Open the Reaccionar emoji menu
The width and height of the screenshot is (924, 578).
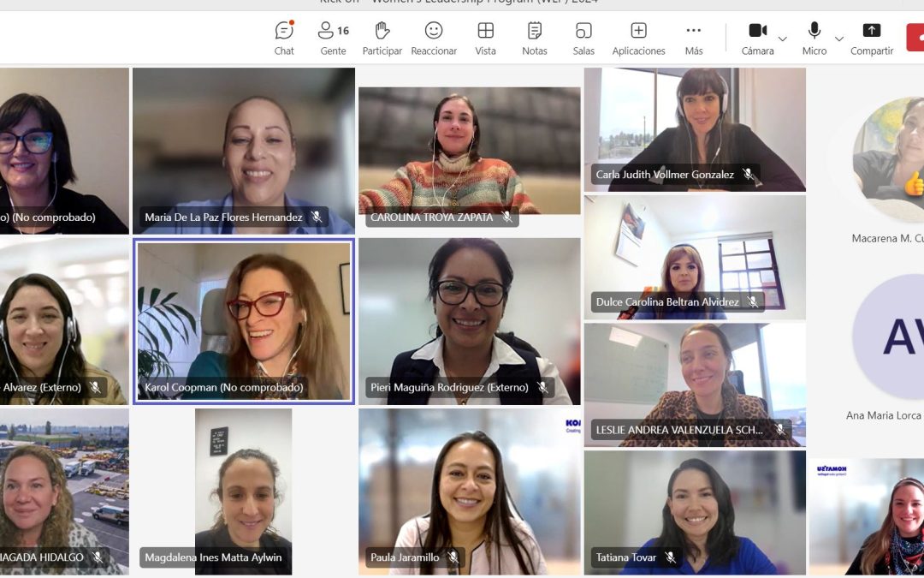click(x=434, y=39)
